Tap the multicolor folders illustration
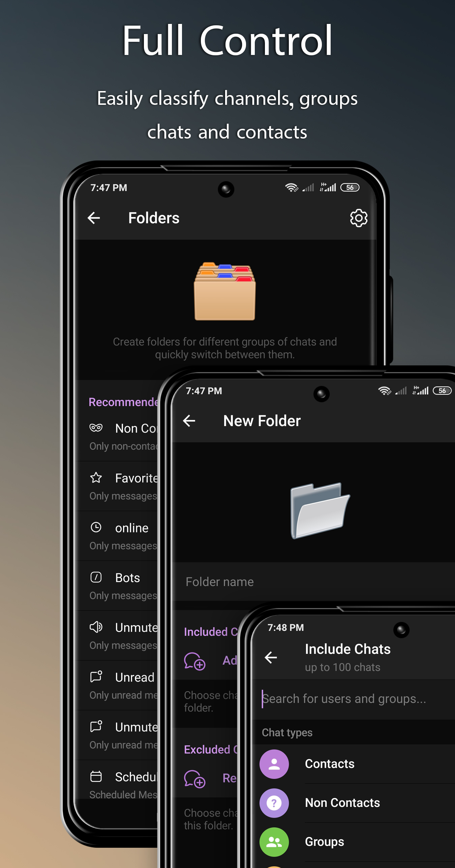The image size is (455, 868). [x=225, y=291]
